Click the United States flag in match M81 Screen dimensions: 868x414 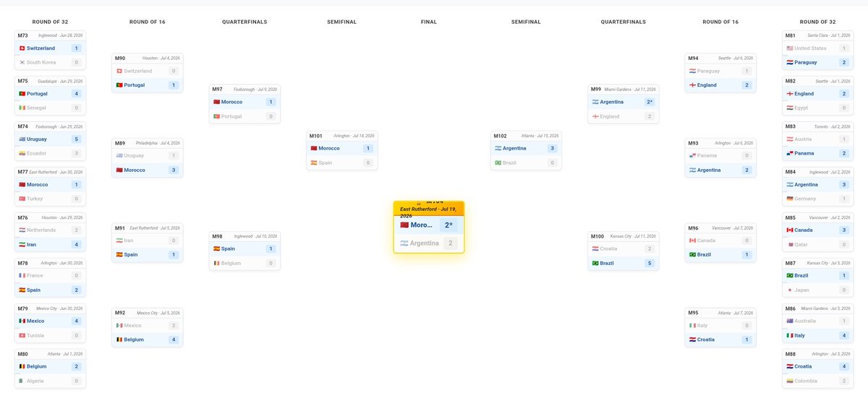click(x=790, y=48)
